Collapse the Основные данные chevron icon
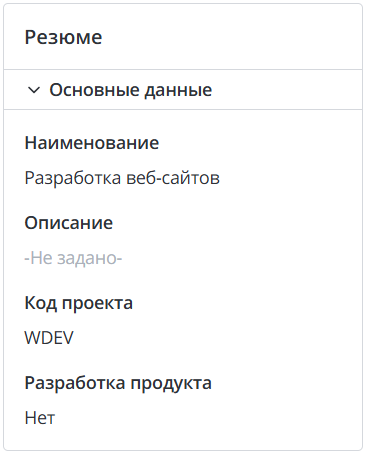Image resolution: width=366 pixels, height=455 pixels. (x=34, y=90)
